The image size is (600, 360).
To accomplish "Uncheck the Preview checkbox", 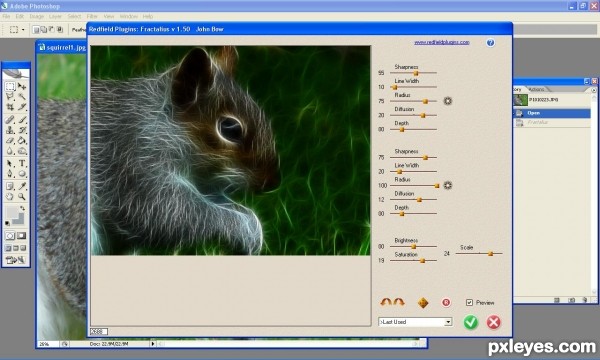I will click(x=470, y=302).
